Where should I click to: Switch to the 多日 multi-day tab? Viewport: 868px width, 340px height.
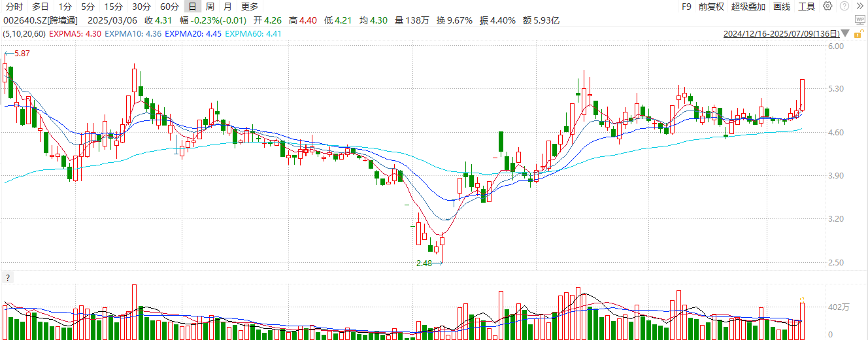[41, 7]
